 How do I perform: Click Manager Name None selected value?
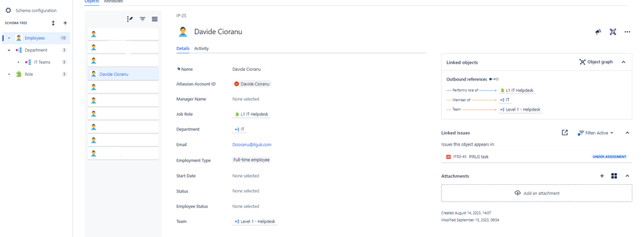[x=246, y=99]
